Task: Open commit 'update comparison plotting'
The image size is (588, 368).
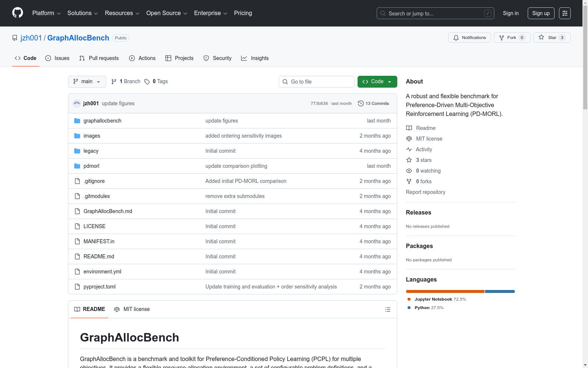Action: click(236, 166)
